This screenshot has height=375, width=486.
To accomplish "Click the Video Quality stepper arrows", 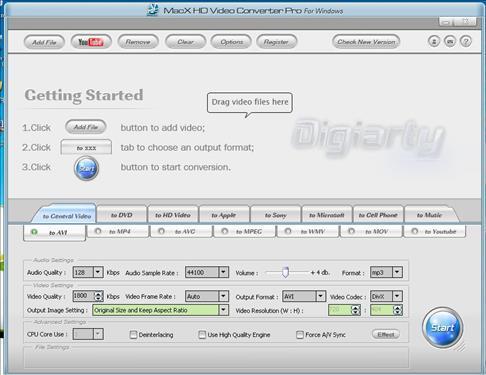I will coord(98,296).
